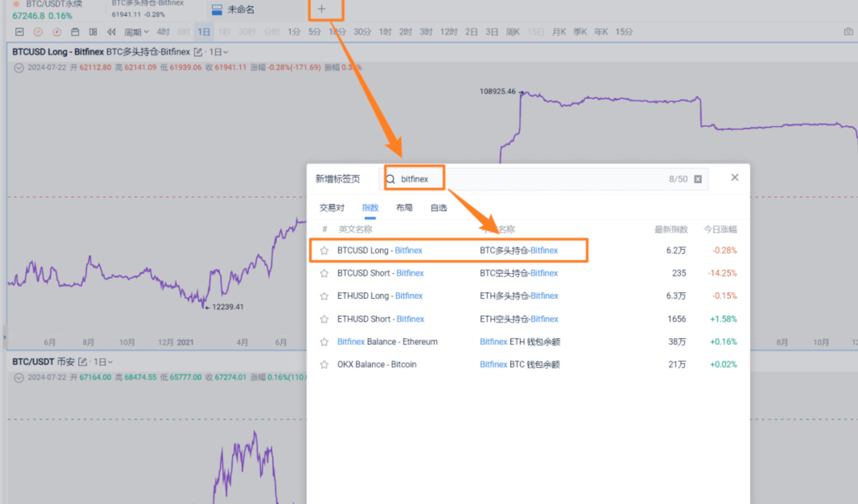Click the layout icon on 未命名 tab
The width and height of the screenshot is (858, 504).
point(217,10)
